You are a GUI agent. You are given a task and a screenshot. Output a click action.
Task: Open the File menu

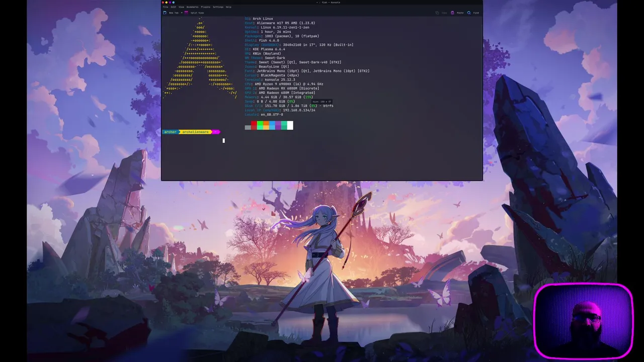coord(166,7)
